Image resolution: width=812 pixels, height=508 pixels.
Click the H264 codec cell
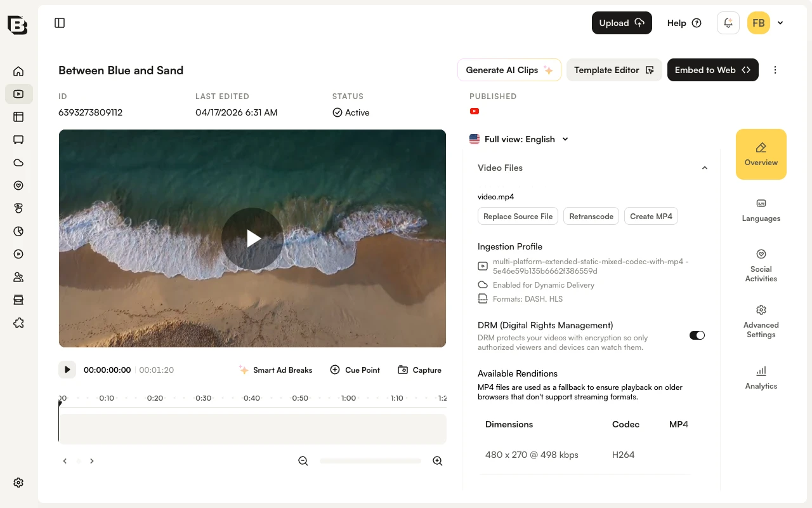point(624,455)
